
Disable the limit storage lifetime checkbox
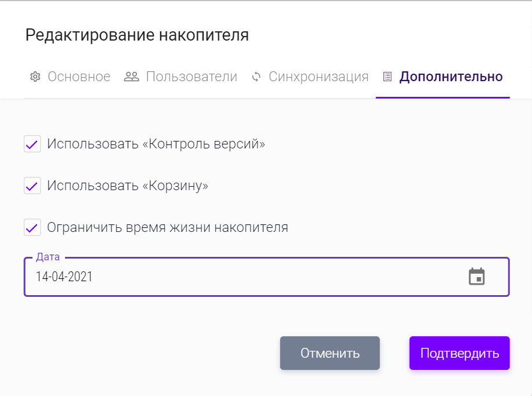pos(32,227)
